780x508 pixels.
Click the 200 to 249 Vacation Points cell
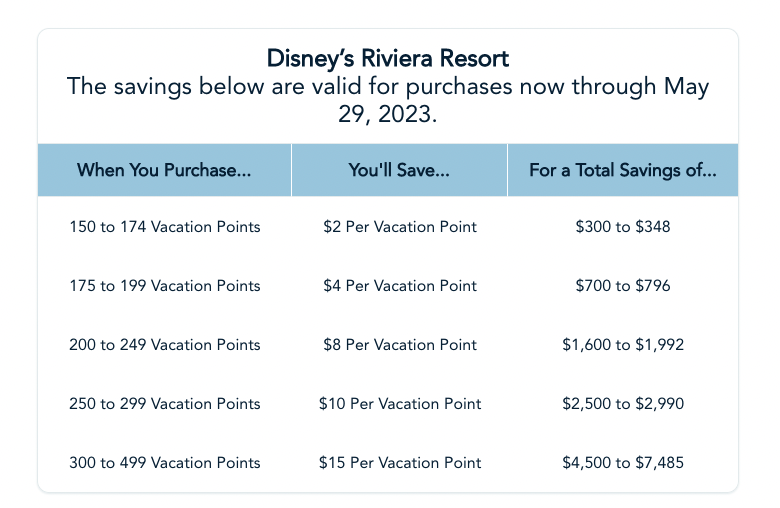[165, 345]
